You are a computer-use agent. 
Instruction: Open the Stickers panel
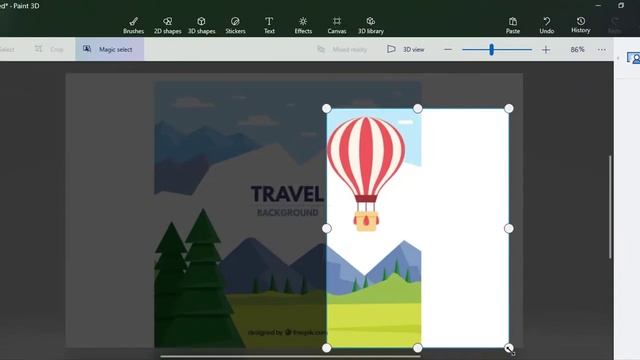click(235, 25)
